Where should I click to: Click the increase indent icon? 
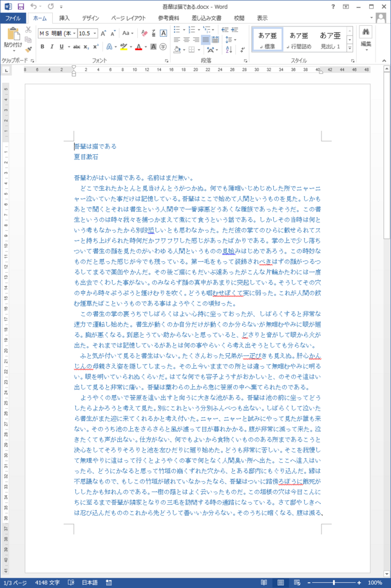pyautogui.click(x=235, y=30)
